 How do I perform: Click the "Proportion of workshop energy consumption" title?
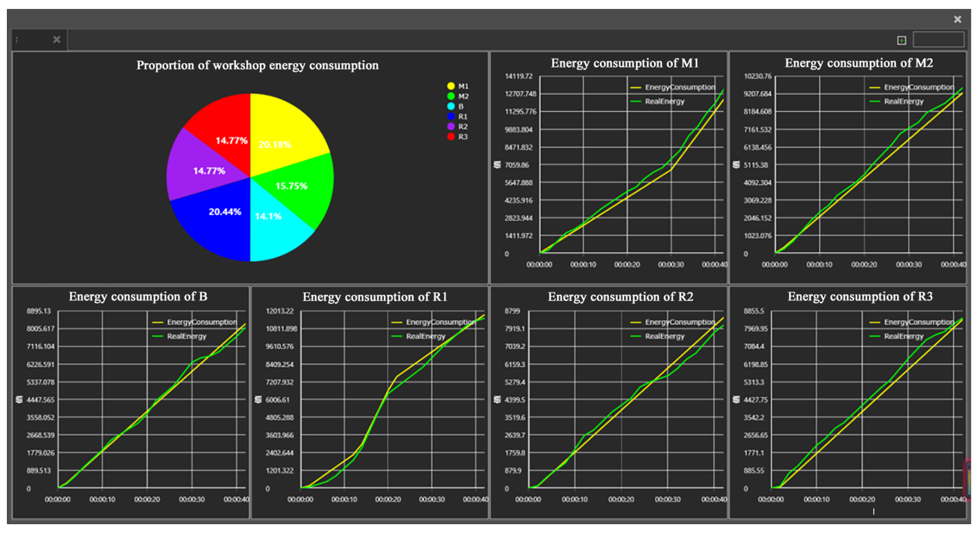coord(257,65)
